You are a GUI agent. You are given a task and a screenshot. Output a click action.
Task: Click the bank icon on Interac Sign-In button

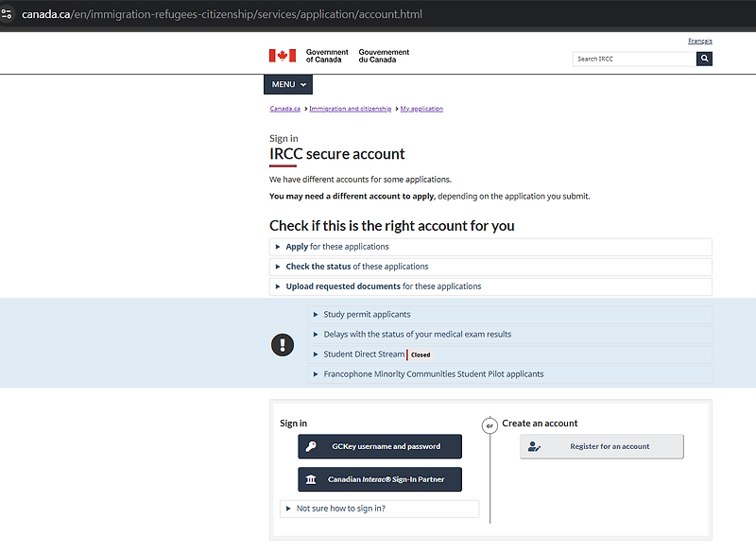pyautogui.click(x=311, y=479)
